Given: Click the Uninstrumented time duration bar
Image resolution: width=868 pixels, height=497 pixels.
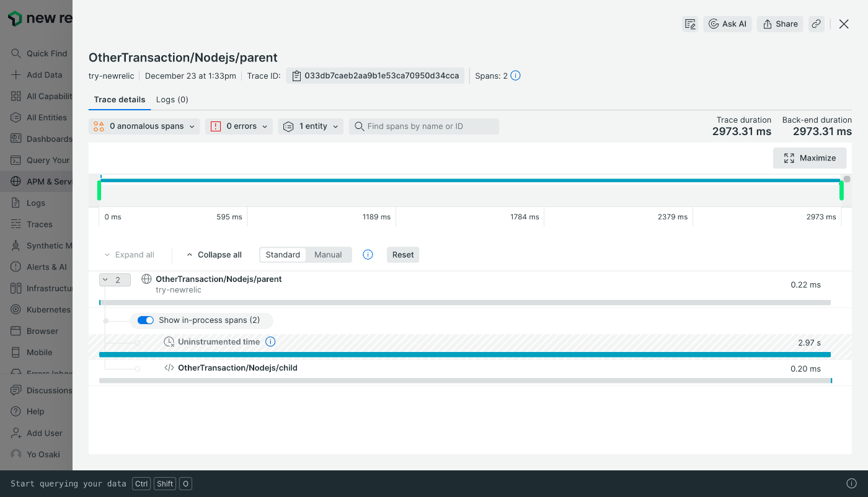Looking at the screenshot, I should 465,354.
